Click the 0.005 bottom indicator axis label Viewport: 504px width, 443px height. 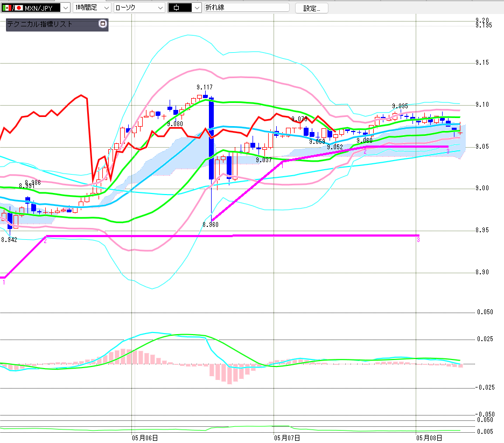click(485, 432)
